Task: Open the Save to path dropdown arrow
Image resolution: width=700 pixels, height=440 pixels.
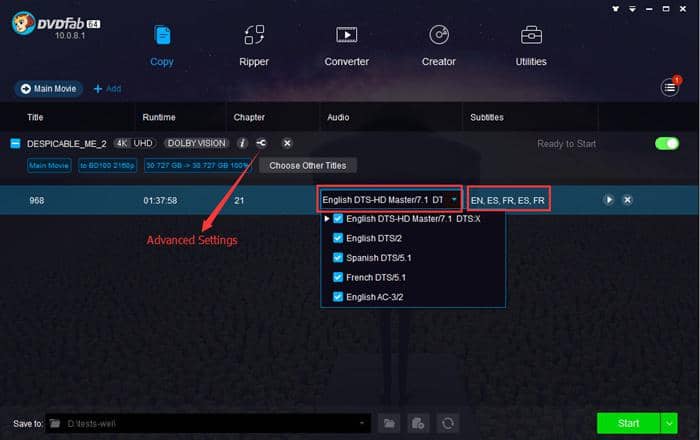Action: [362, 423]
